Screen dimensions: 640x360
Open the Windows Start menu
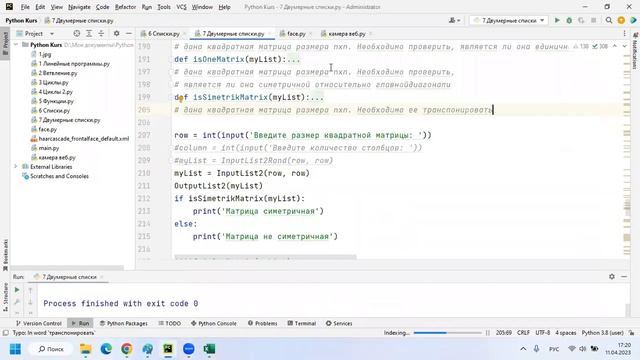[x=16, y=349]
